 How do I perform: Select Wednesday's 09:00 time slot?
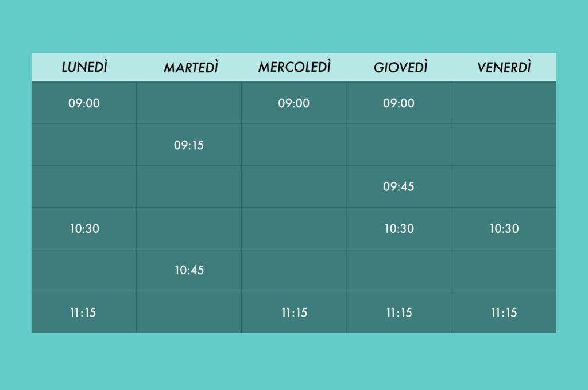(x=293, y=103)
